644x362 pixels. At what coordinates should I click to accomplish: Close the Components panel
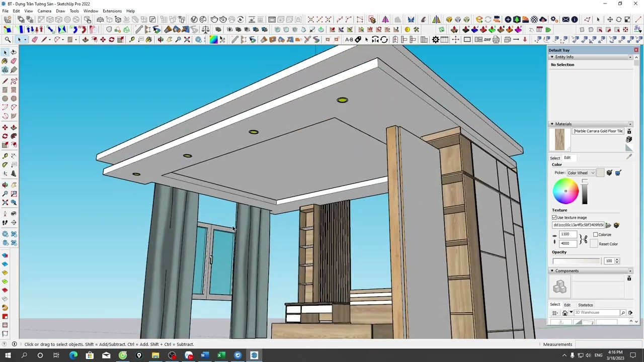coord(630,271)
